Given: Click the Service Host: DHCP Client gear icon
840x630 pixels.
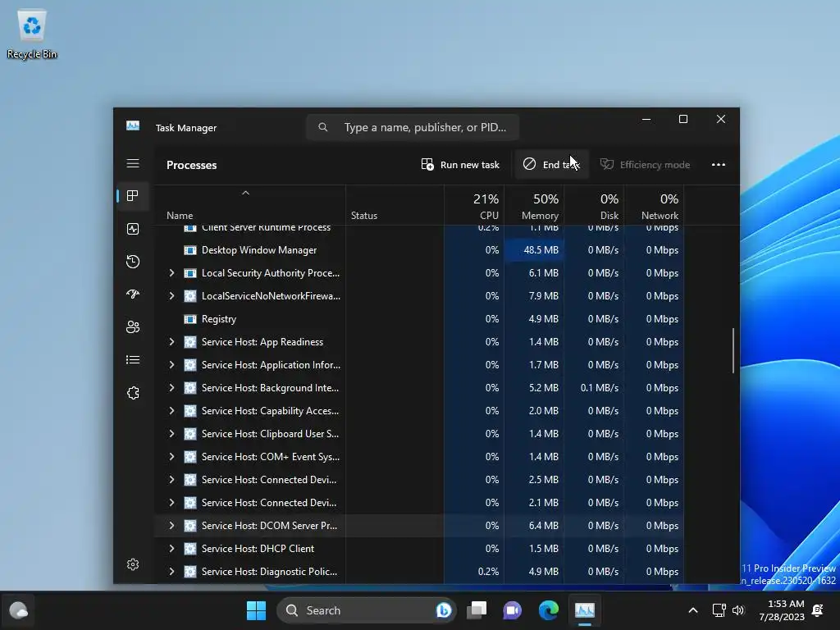Looking at the screenshot, I should pos(189,549).
